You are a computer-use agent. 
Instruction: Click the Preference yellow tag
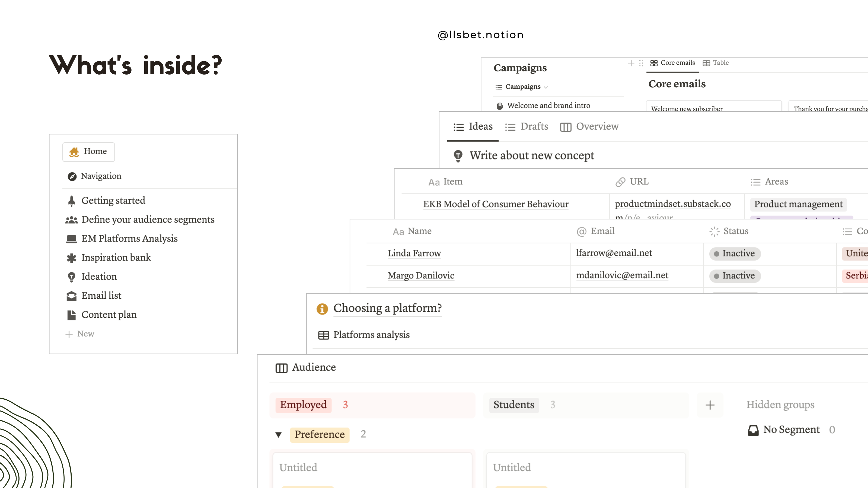[x=320, y=435]
